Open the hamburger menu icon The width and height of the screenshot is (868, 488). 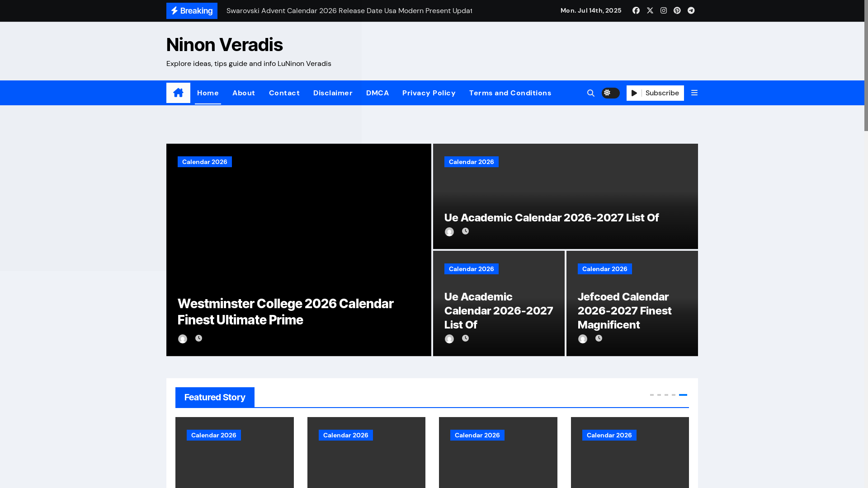click(694, 93)
